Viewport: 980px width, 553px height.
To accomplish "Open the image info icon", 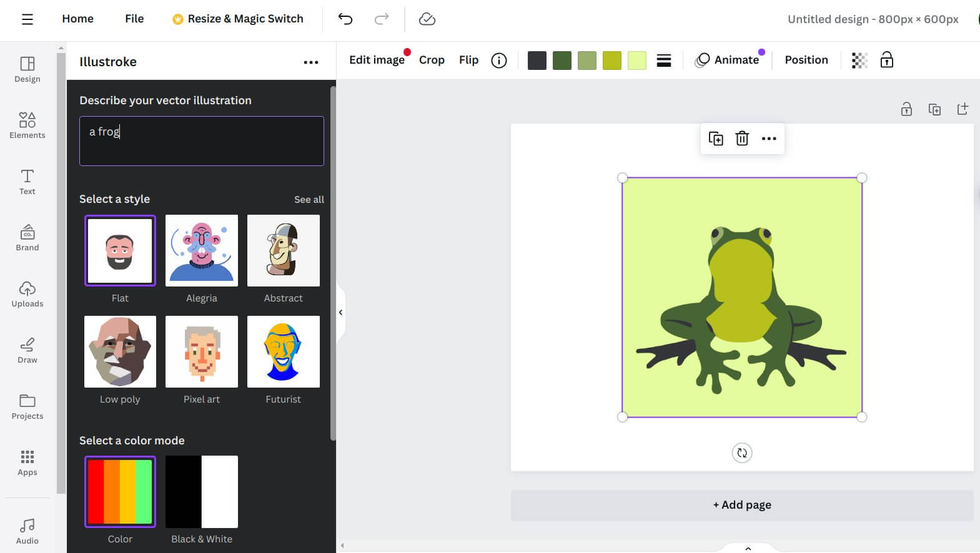I will click(499, 61).
